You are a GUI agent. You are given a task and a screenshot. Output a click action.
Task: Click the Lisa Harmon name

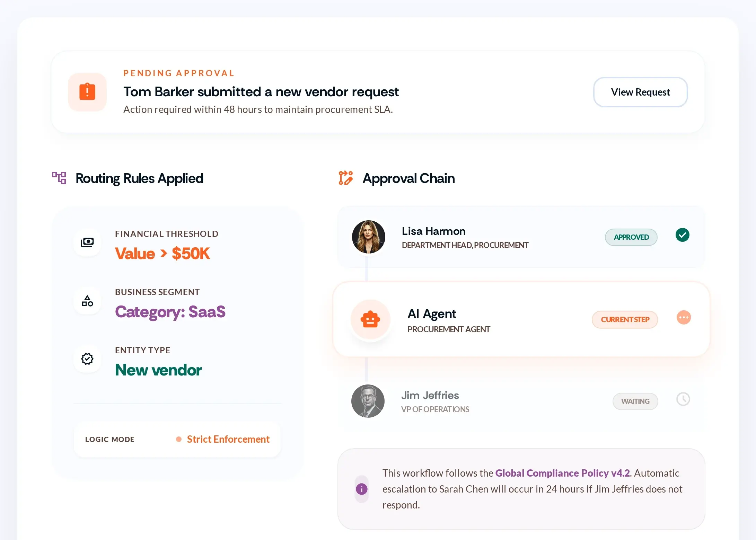(x=433, y=231)
